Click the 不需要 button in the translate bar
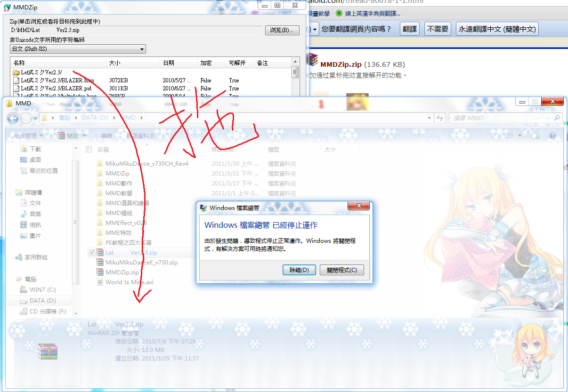 (x=438, y=29)
